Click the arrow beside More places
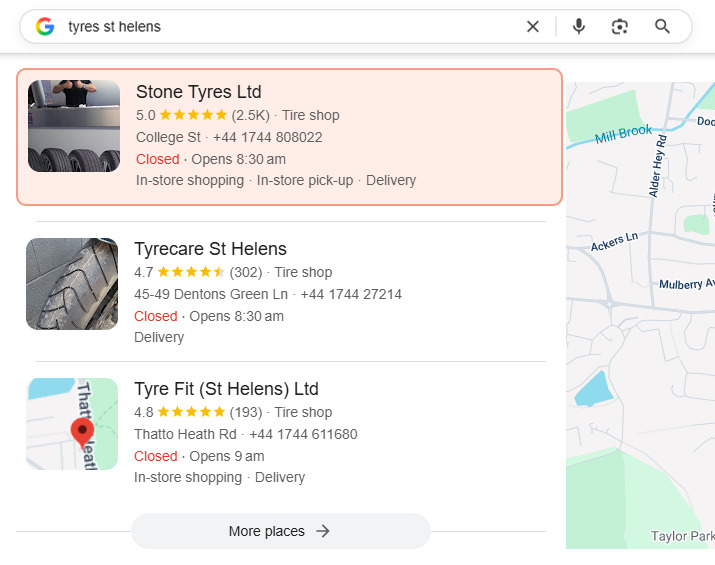The width and height of the screenshot is (715, 565). [x=323, y=531]
